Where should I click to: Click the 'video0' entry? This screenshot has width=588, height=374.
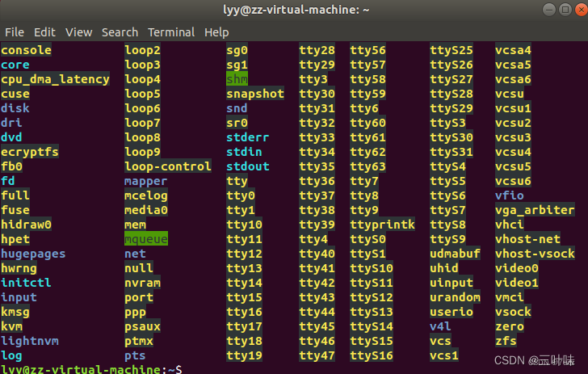(x=517, y=269)
